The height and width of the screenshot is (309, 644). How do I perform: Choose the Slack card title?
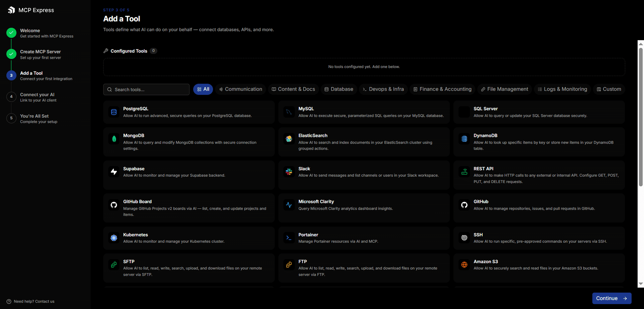(x=304, y=169)
